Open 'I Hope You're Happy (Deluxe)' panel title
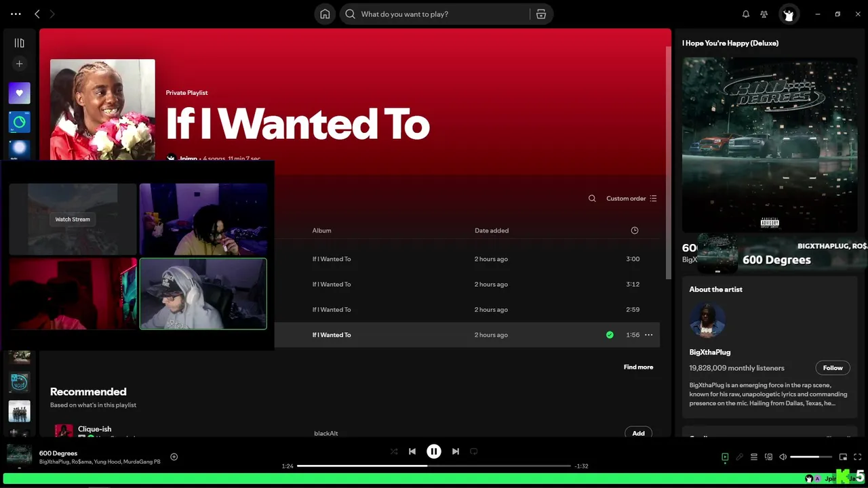This screenshot has height=488, width=868. 730,43
